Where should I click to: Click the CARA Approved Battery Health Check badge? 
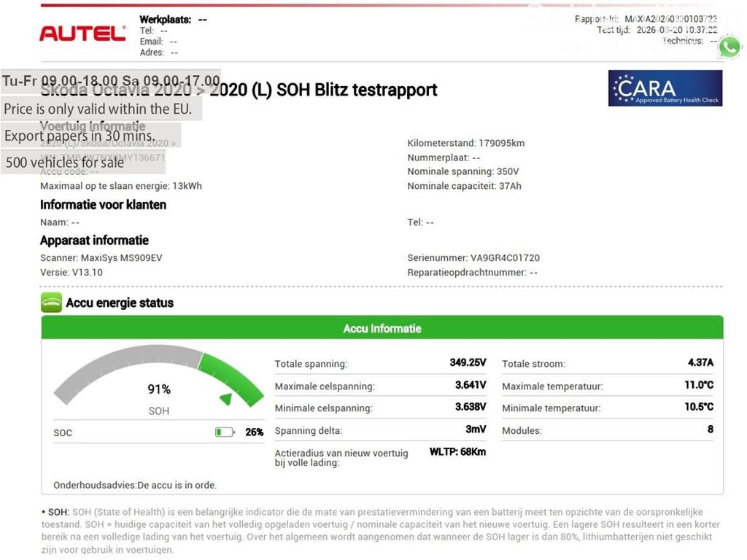click(665, 88)
